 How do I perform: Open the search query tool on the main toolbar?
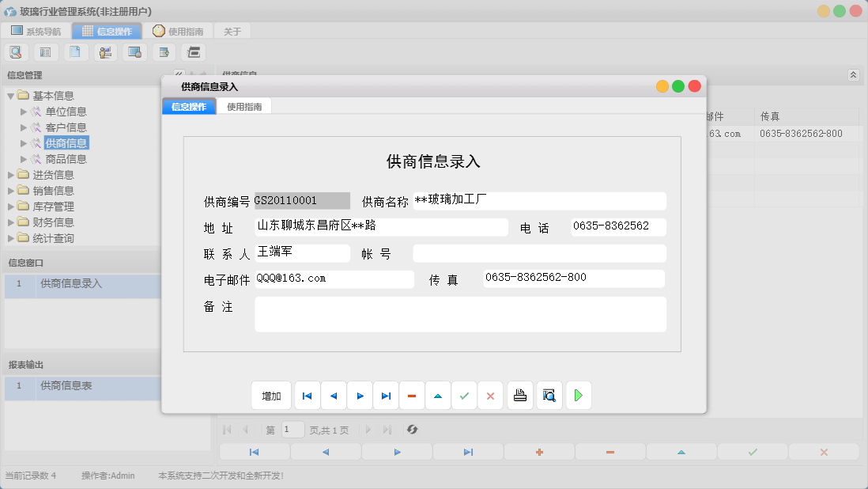(16, 51)
